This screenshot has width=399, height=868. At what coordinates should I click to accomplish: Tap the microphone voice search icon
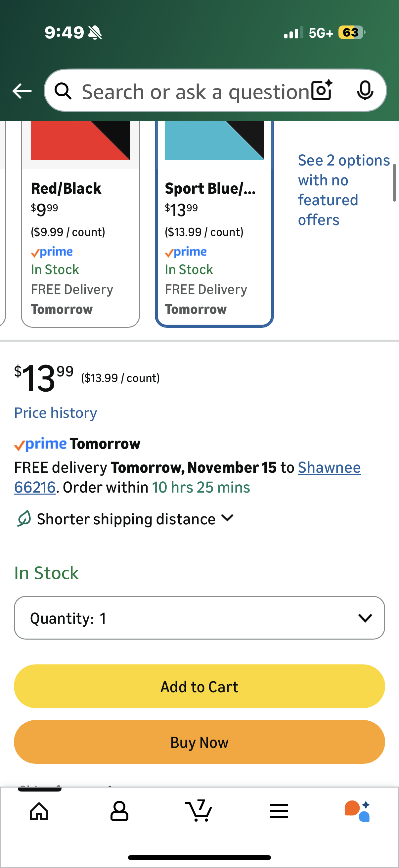[x=365, y=90]
